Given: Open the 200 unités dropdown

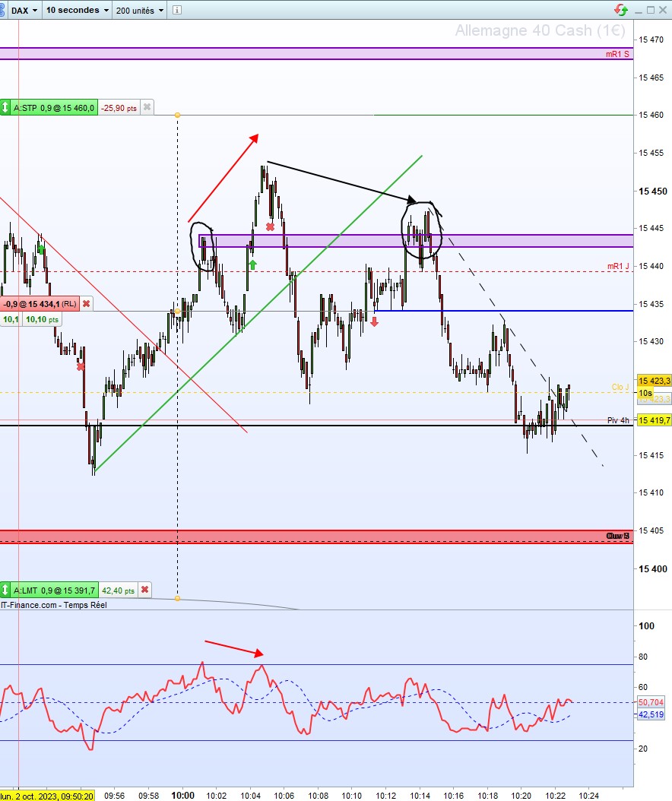Looking at the screenshot, I should (x=140, y=10).
